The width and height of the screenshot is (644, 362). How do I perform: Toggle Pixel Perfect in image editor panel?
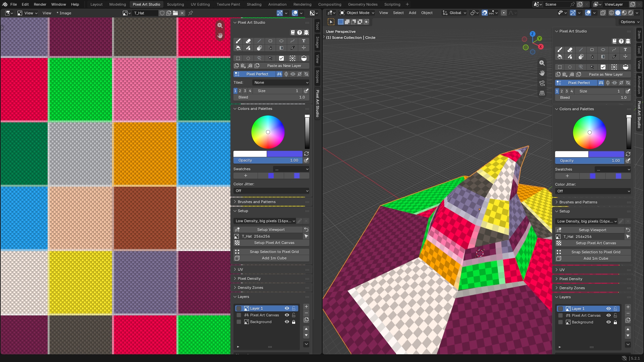click(x=255, y=74)
